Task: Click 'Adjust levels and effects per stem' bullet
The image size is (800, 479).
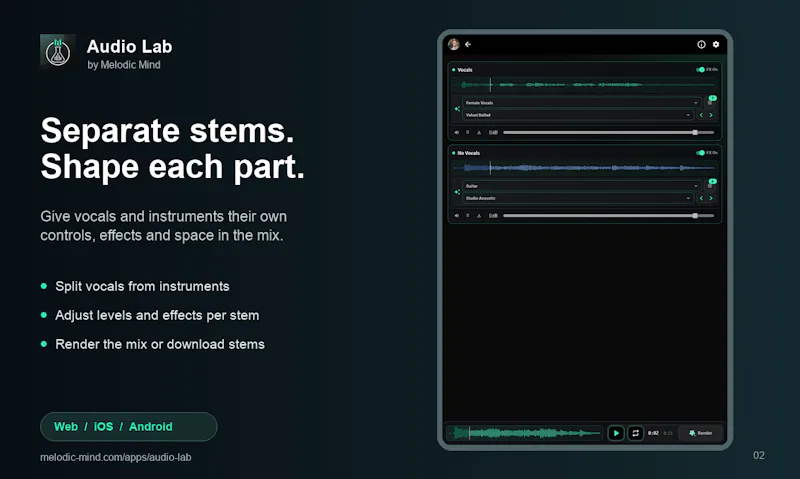Action: (x=157, y=315)
